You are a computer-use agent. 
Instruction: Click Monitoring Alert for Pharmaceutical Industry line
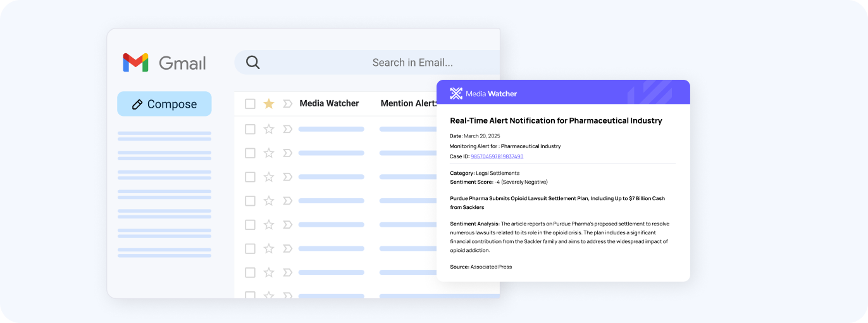coord(505,146)
